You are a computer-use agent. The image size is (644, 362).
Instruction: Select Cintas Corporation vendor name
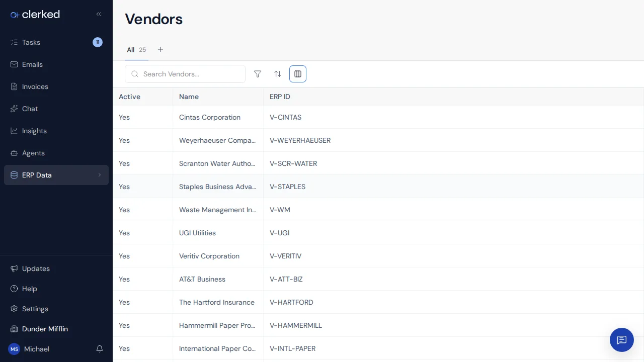click(210, 117)
